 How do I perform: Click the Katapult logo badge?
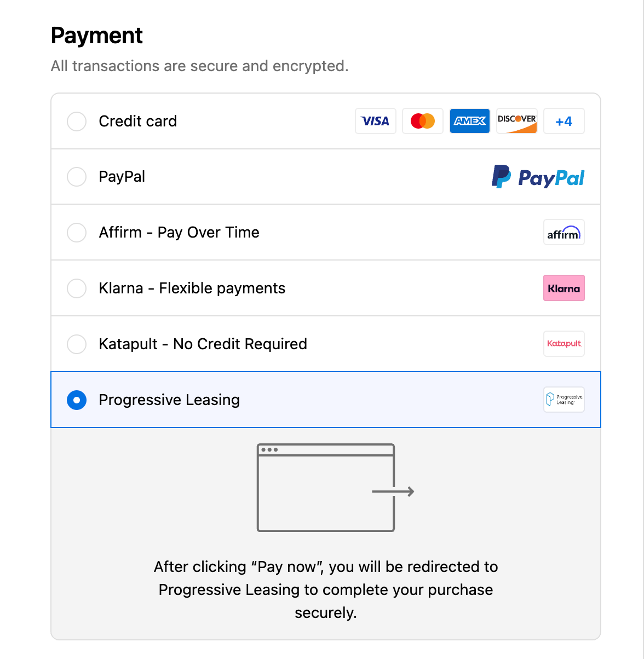564,344
